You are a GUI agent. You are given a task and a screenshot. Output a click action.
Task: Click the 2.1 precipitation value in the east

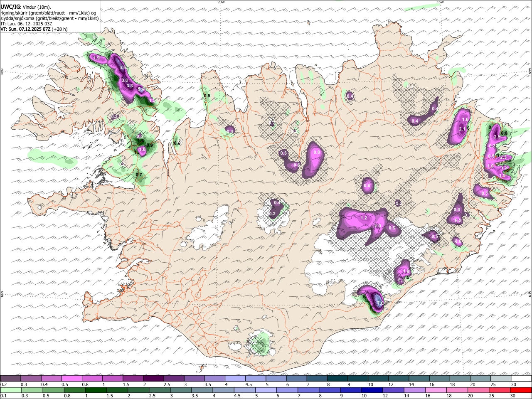pyautogui.click(x=462, y=129)
